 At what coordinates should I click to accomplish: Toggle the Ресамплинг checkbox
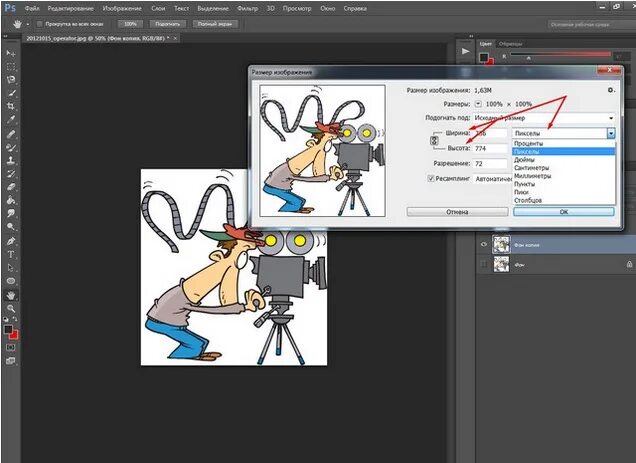431,179
